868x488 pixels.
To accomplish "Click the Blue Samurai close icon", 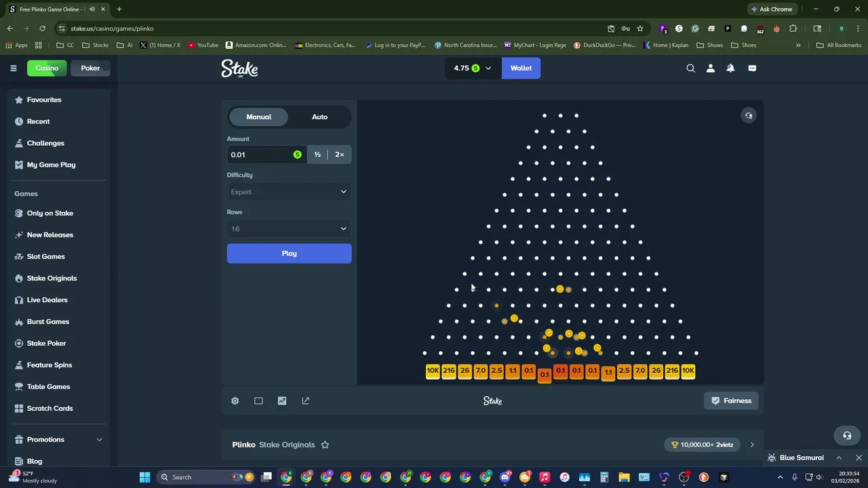I will (x=859, y=457).
